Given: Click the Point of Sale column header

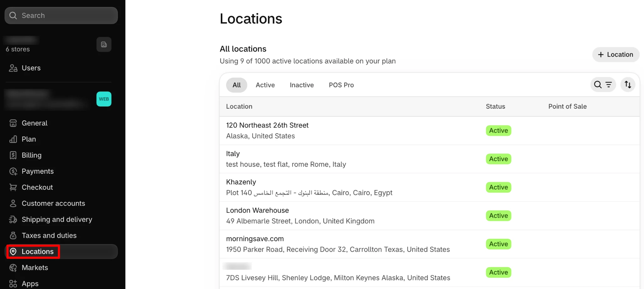Looking at the screenshot, I should 567,106.
